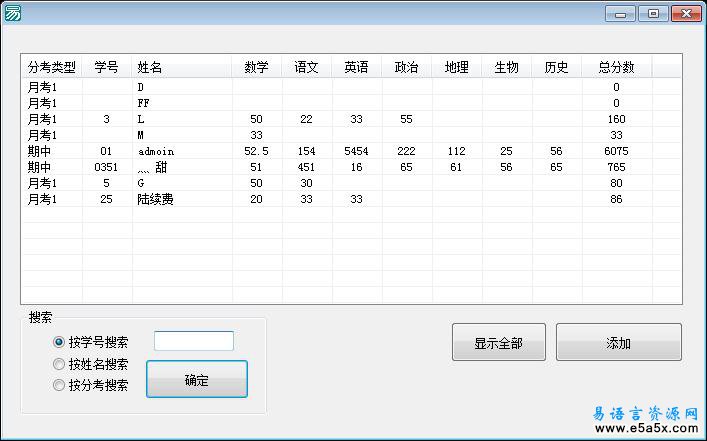Click the 政治 column header
The image size is (707, 441).
click(x=407, y=67)
